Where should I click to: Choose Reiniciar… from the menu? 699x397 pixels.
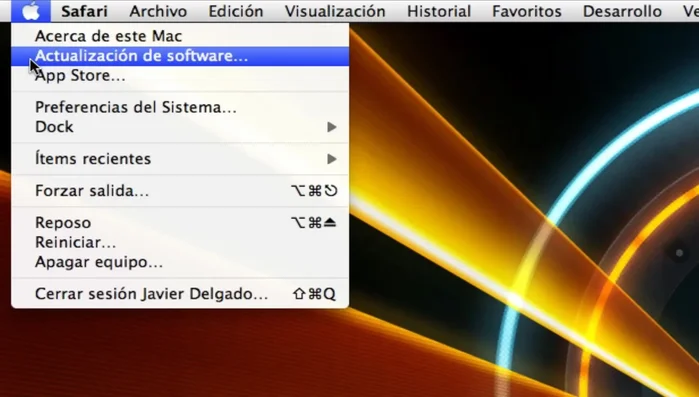coord(180,242)
